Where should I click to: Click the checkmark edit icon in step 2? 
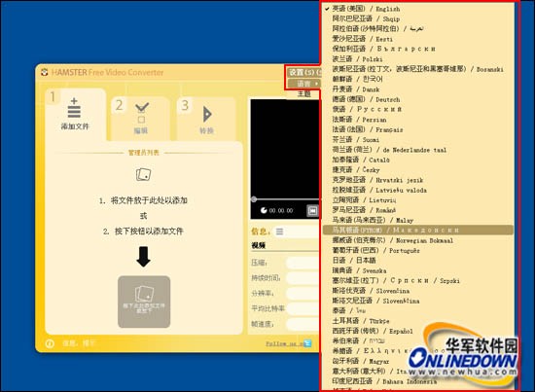142,113
